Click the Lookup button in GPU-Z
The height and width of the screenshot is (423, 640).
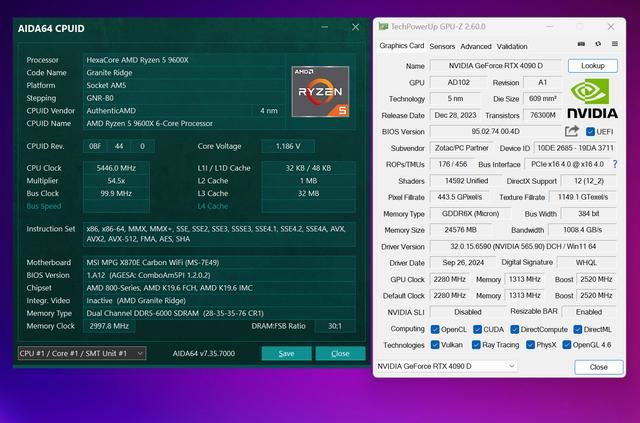pyautogui.click(x=593, y=66)
